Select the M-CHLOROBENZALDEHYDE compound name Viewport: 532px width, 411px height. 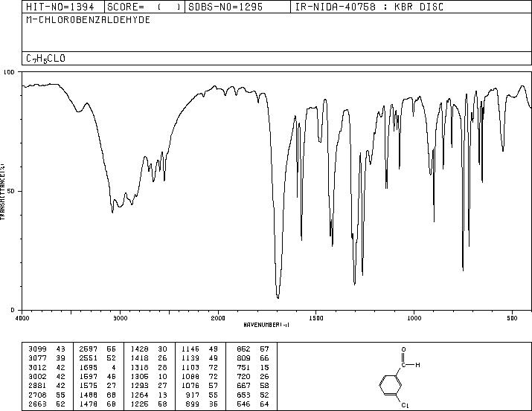(89, 20)
